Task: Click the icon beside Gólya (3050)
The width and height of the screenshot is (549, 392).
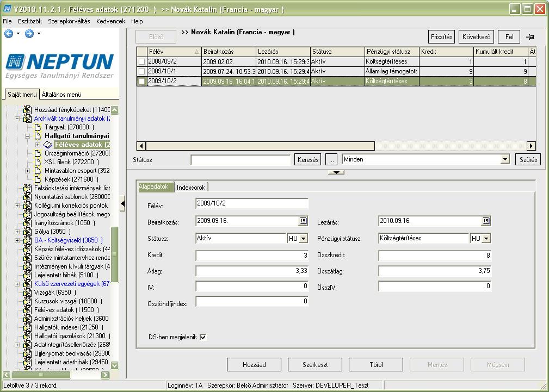Action: pyautogui.click(x=27, y=232)
